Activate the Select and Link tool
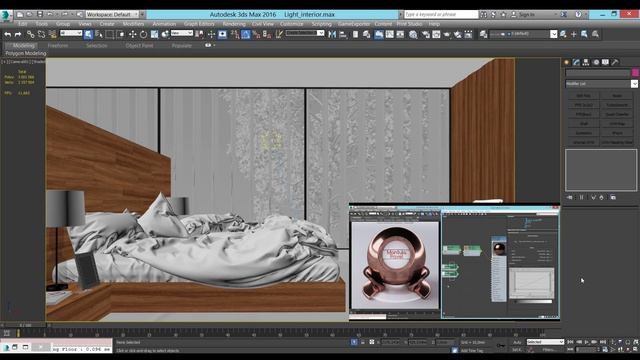 click(x=31, y=35)
